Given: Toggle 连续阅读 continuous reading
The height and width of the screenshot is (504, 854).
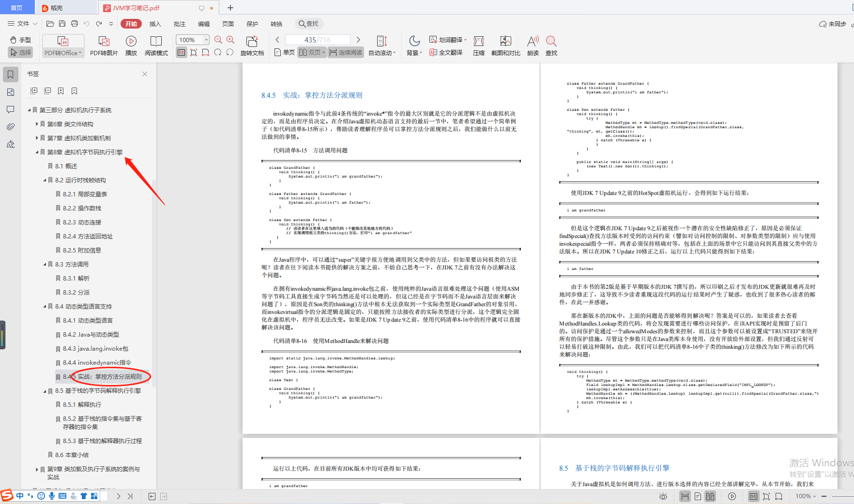Looking at the screenshot, I should (x=346, y=52).
